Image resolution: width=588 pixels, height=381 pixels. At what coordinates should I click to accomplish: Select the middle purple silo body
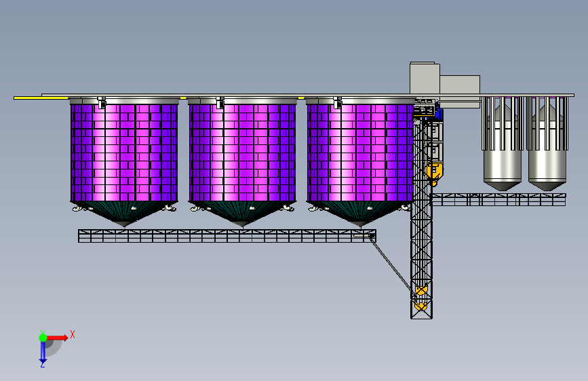click(242, 153)
